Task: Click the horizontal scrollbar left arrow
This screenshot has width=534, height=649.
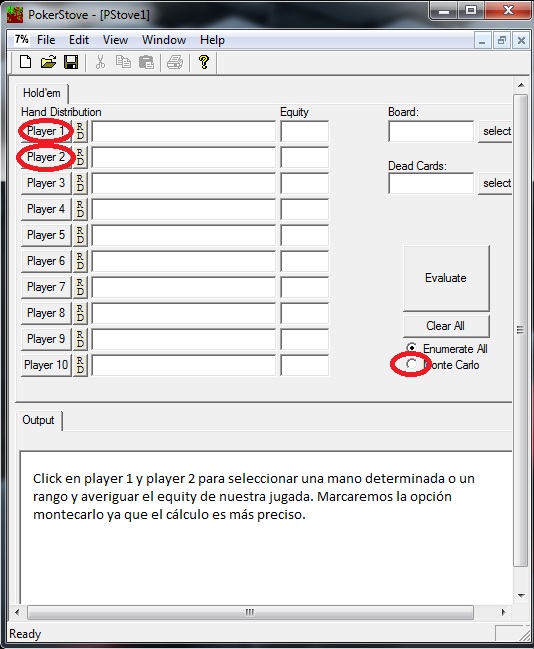Action: pos(17,612)
